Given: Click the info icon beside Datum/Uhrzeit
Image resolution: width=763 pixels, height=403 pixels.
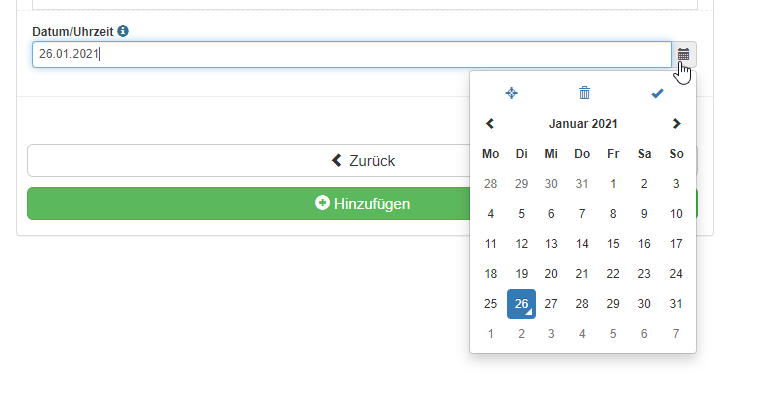Looking at the screenshot, I should (123, 31).
